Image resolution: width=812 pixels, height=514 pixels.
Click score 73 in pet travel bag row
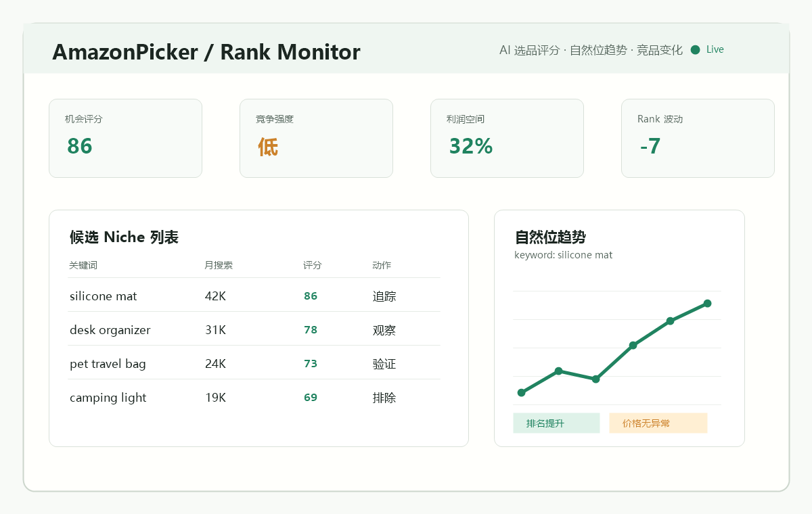pos(311,364)
